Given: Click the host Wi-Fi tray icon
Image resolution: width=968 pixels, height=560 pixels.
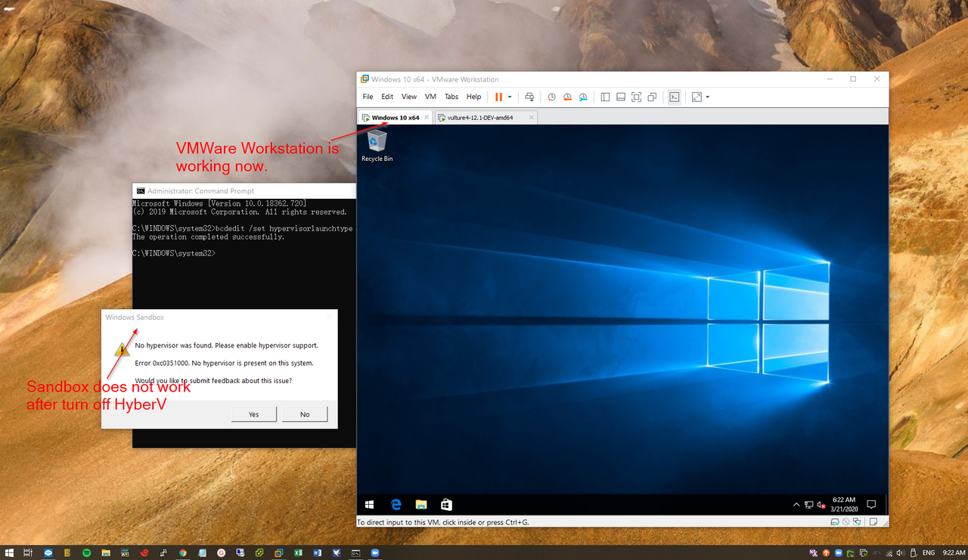Looking at the screenshot, I should tap(889, 552).
